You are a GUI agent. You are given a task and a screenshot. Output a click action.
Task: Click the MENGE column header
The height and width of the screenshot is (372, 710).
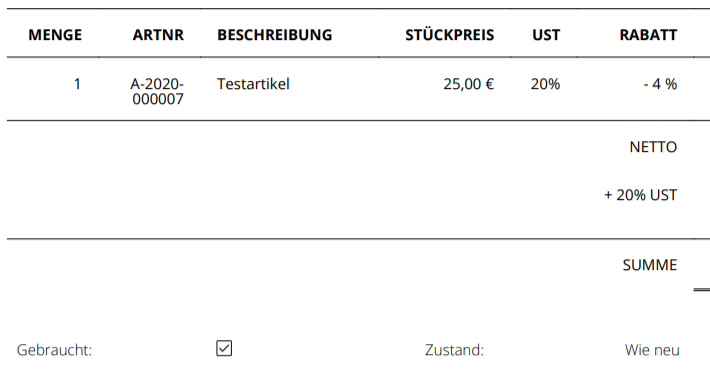55,35
